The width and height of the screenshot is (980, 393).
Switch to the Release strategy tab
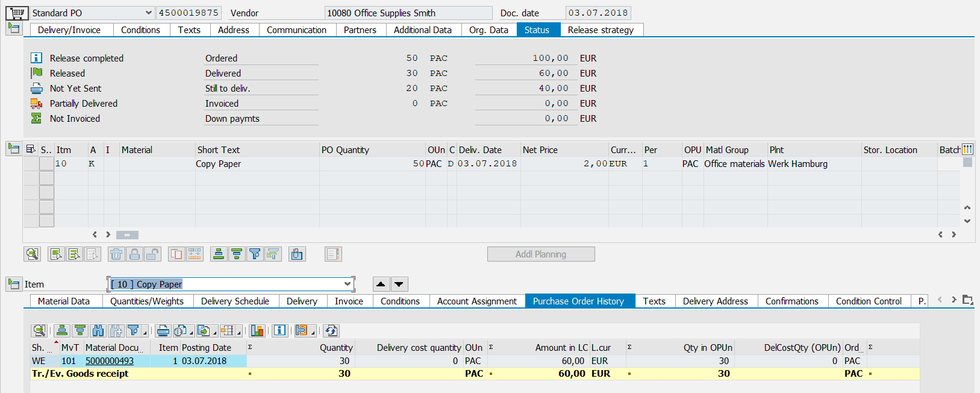pos(601,30)
